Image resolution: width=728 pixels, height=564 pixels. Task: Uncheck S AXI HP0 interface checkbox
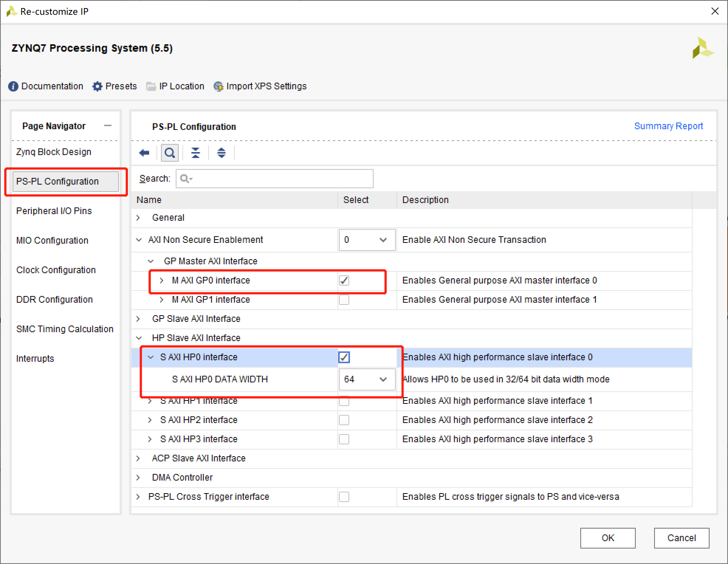coord(344,357)
